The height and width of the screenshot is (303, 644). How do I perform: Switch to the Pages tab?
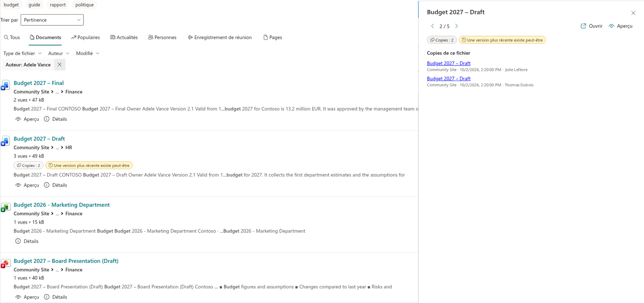click(273, 37)
